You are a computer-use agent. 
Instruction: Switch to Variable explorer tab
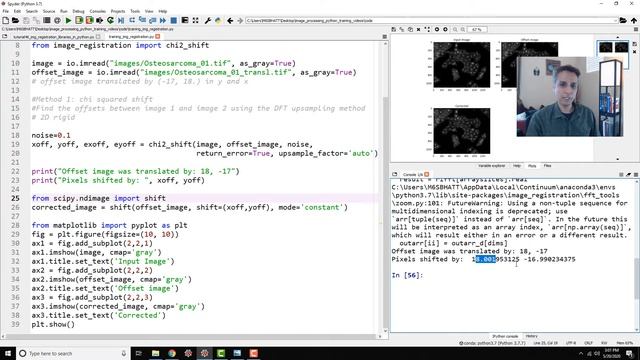(491, 166)
